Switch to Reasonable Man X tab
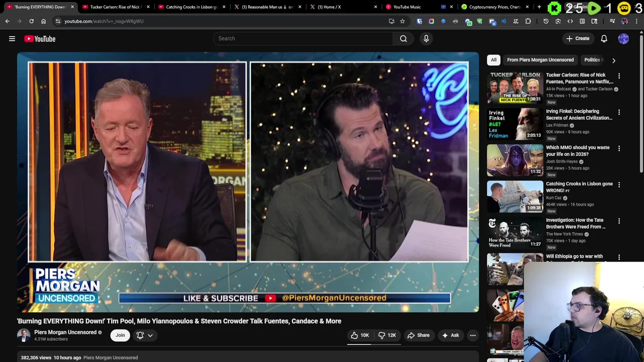644x362 pixels. tap(267, 7)
